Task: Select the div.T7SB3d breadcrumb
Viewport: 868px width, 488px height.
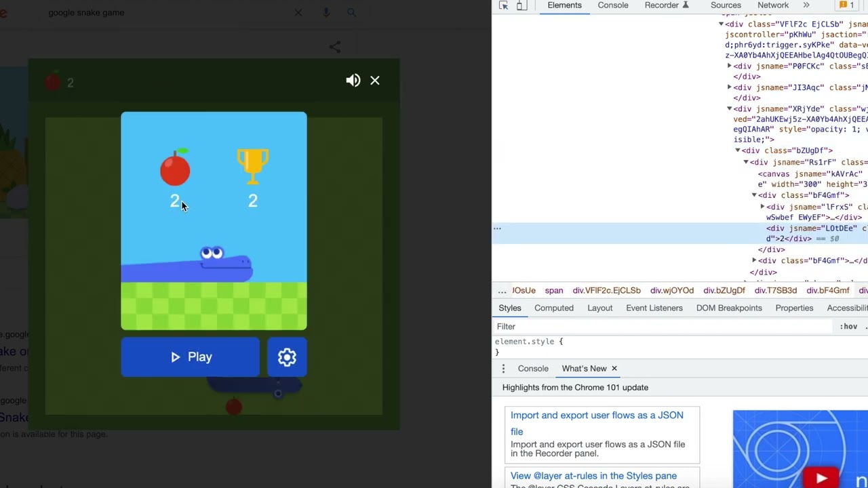Action: pos(776,291)
